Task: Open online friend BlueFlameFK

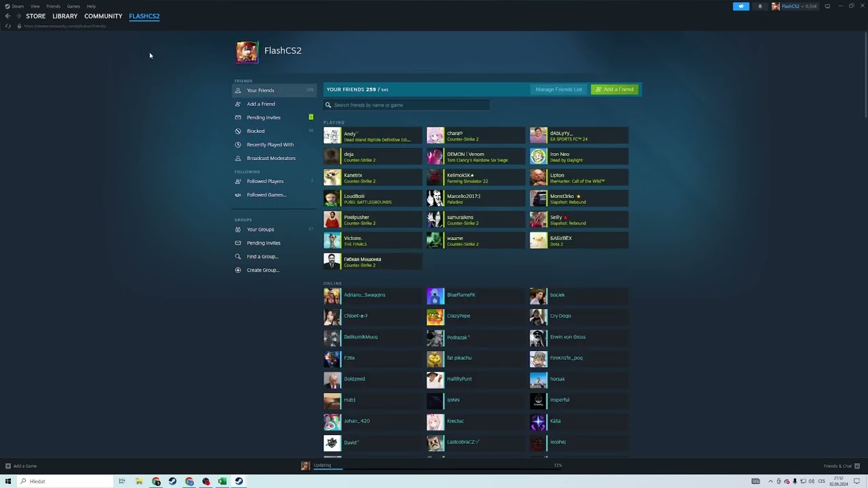Action: [475, 296]
